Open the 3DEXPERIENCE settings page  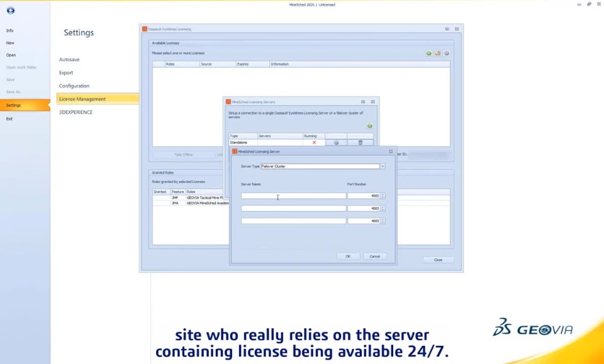coord(76,112)
